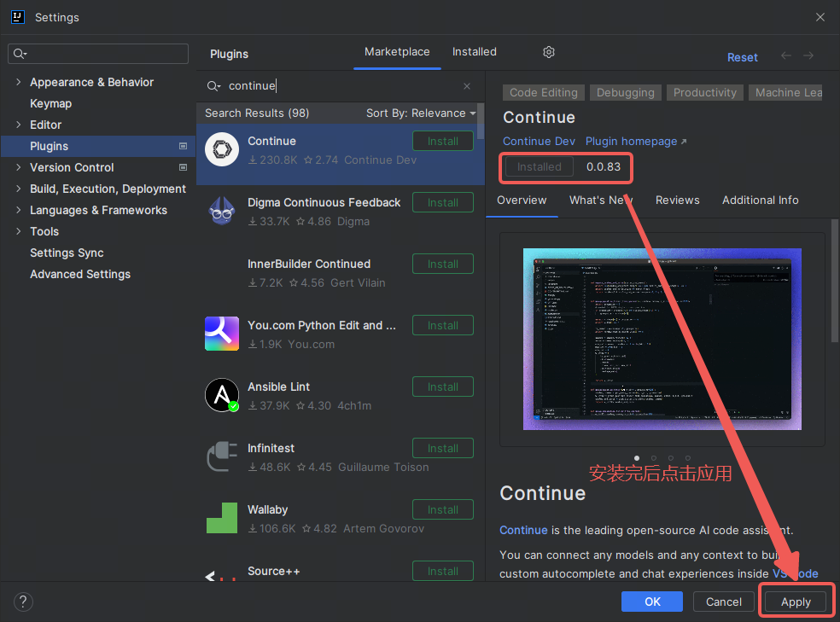Install the Source++ plugin
This screenshot has width=840, height=622.
[x=443, y=571]
